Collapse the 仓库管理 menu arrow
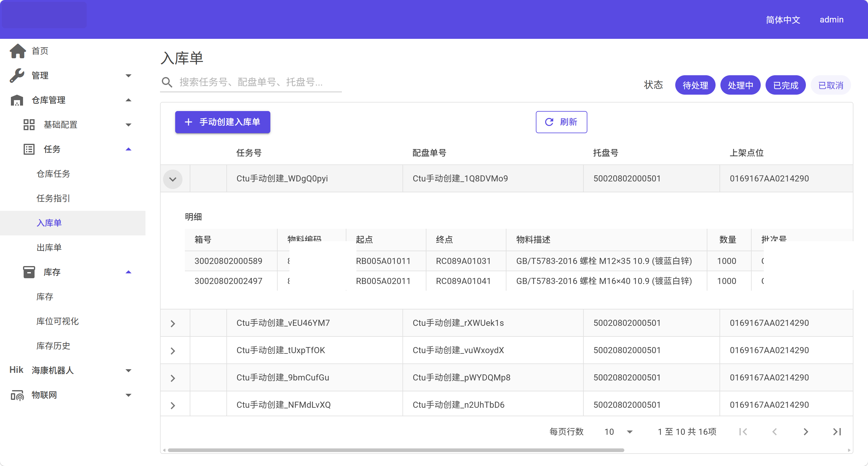Image resolution: width=868 pixels, height=466 pixels. point(129,100)
